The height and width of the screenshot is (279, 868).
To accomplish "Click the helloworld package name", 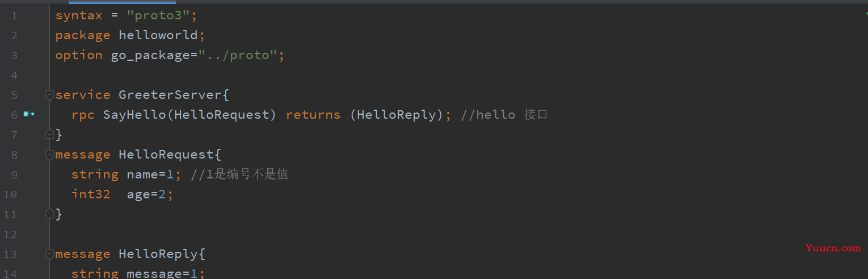I will click(158, 35).
